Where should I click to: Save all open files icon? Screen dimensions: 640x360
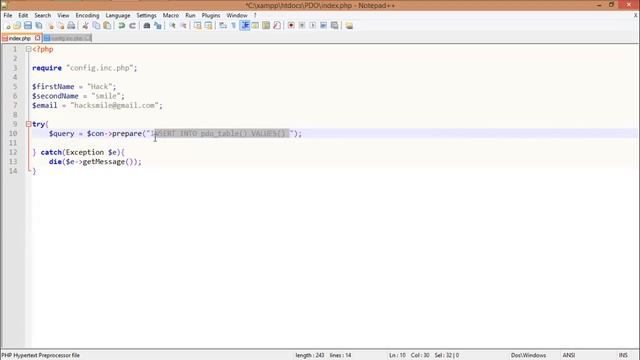click(39, 26)
